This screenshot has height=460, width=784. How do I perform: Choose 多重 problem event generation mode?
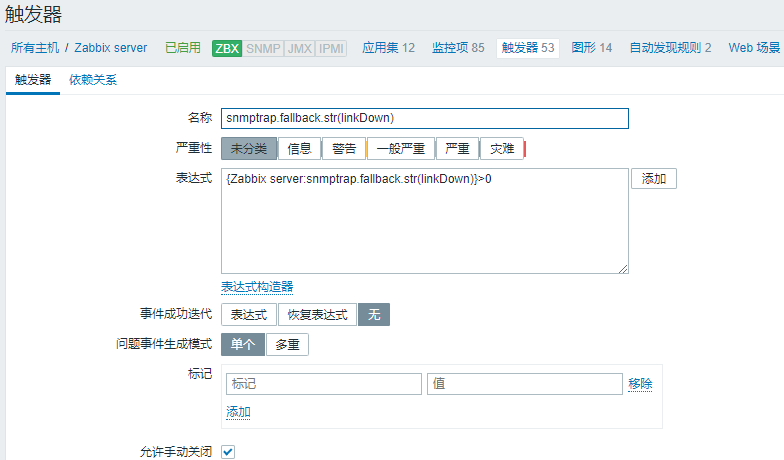click(x=288, y=344)
